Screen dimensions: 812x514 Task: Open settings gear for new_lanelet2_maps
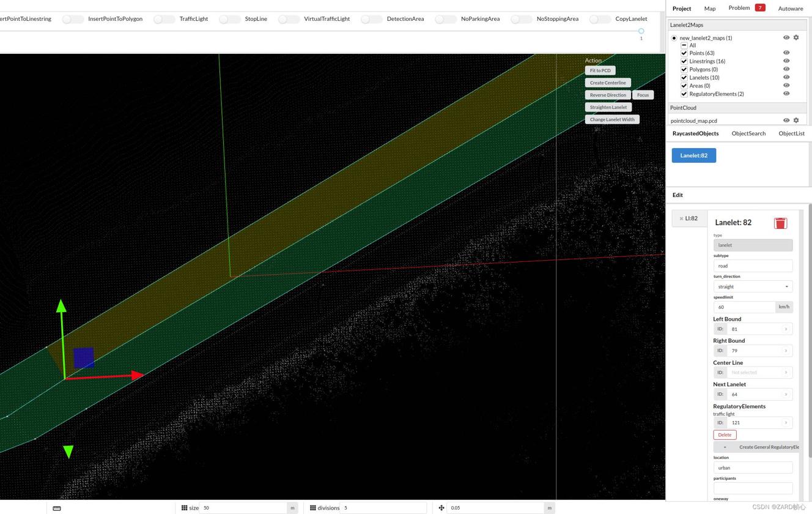tap(796, 38)
